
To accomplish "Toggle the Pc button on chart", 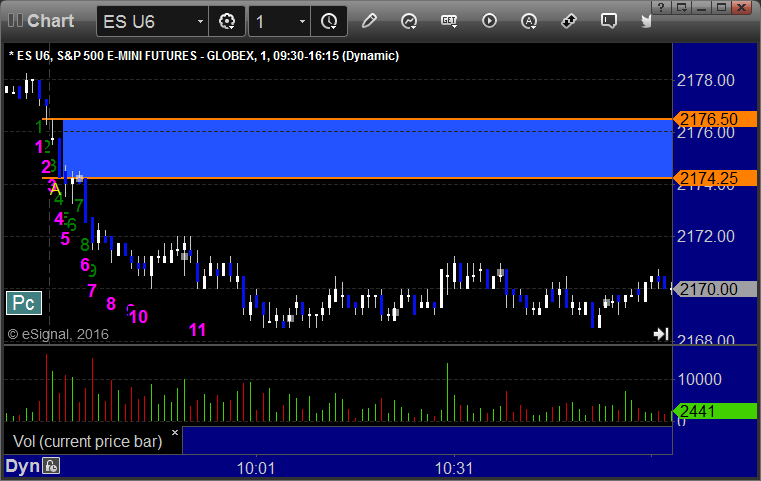I will pyautogui.click(x=24, y=303).
